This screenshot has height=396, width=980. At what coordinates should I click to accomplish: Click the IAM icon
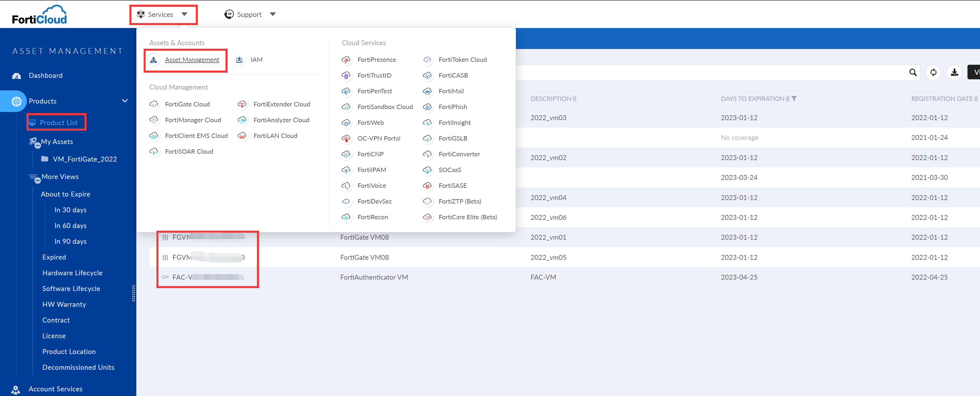click(x=239, y=60)
